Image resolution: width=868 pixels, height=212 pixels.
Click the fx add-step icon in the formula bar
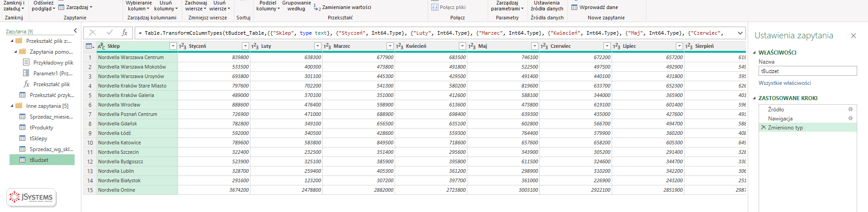point(125,32)
